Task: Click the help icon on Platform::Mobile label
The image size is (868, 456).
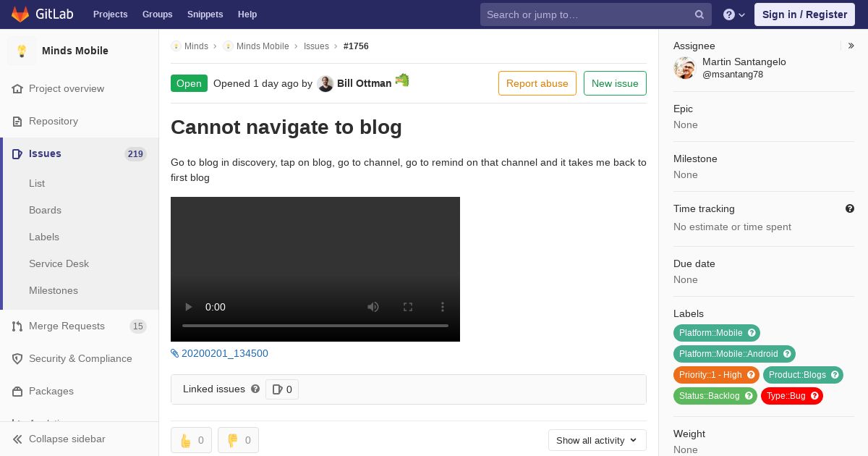Action: [752, 333]
